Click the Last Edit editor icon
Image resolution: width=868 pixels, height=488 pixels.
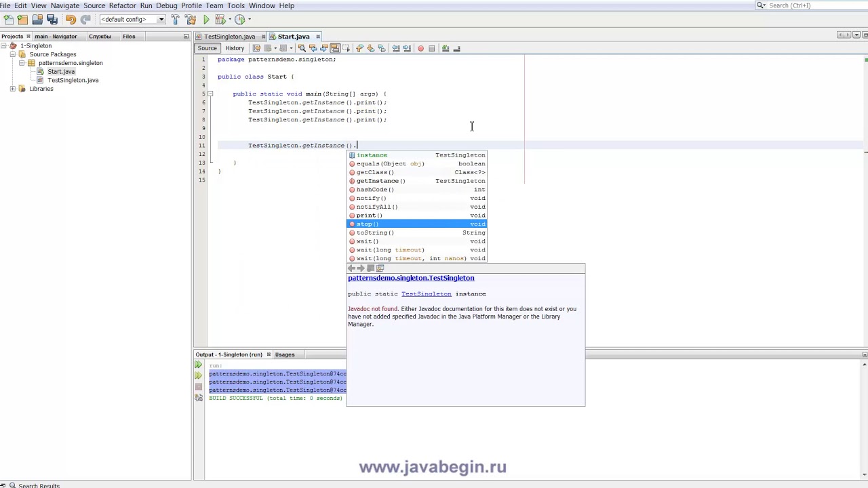click(x=256, y=48)
